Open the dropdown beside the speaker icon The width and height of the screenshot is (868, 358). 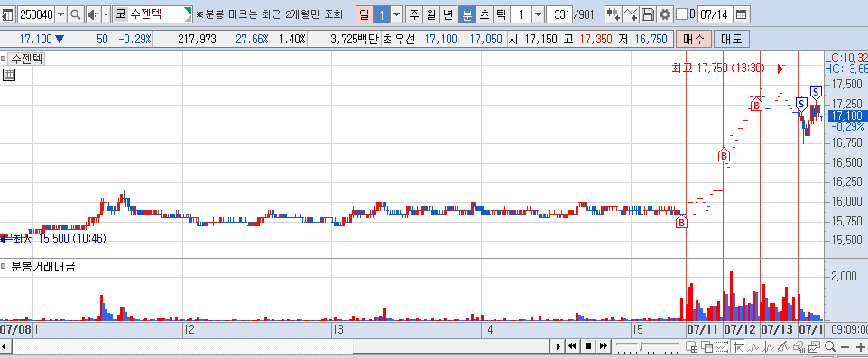coord(106,14)
